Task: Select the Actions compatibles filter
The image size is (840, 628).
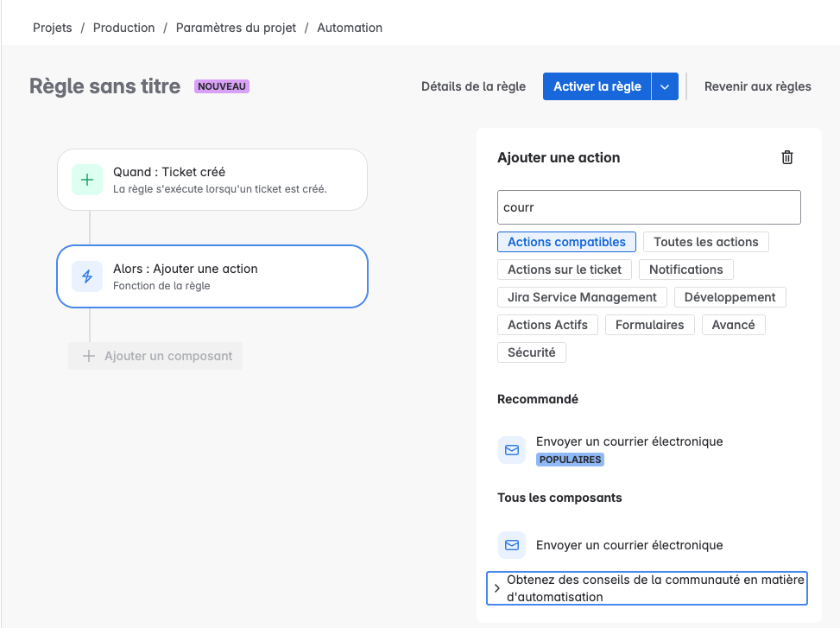Action: point(566,241)
